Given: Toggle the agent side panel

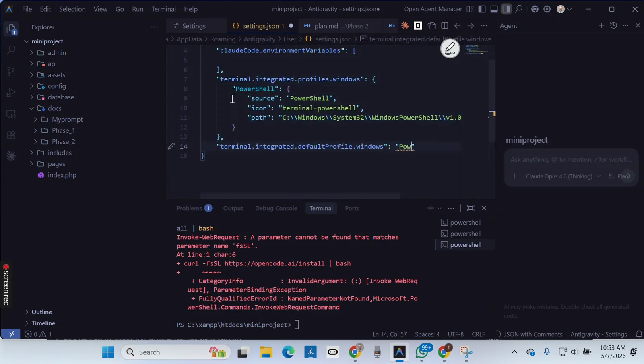Looking at the screenshot, I should tap(506, 9).
